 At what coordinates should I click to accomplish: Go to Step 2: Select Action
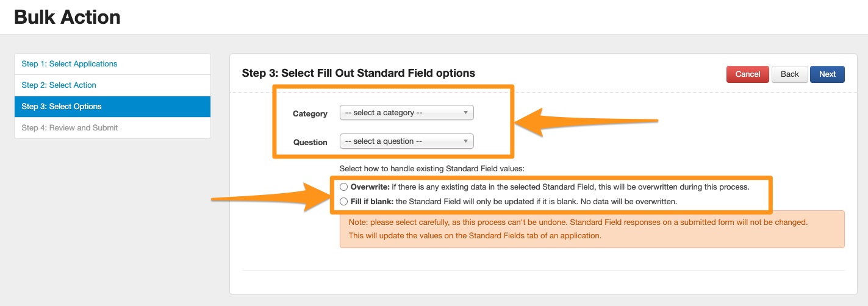[x=59, y=85]
